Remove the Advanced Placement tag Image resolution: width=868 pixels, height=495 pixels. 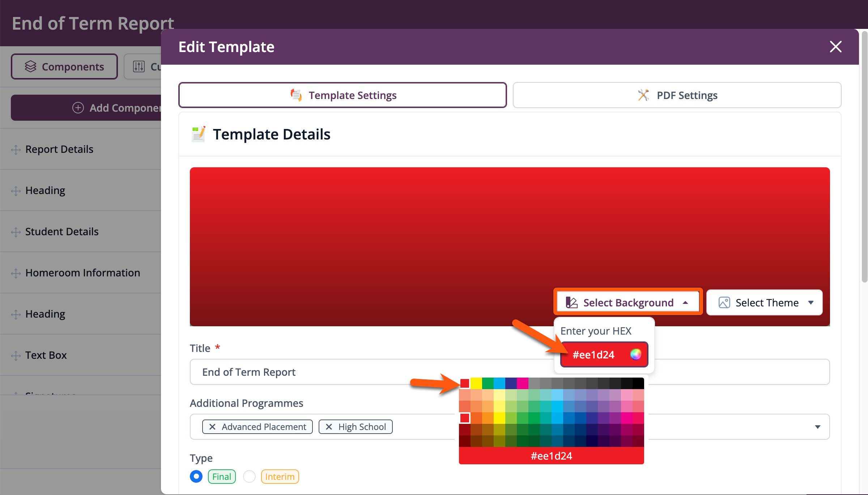click(213, 427)
